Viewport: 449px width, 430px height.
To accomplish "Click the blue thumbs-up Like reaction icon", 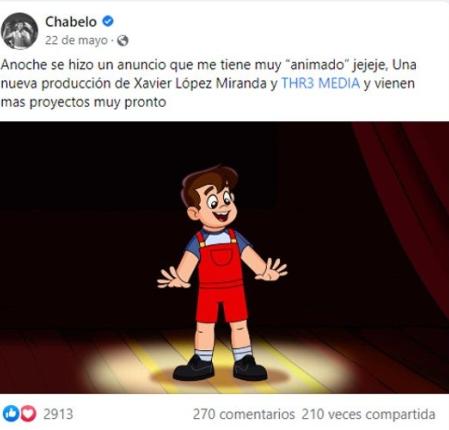I will pos(11,414).
